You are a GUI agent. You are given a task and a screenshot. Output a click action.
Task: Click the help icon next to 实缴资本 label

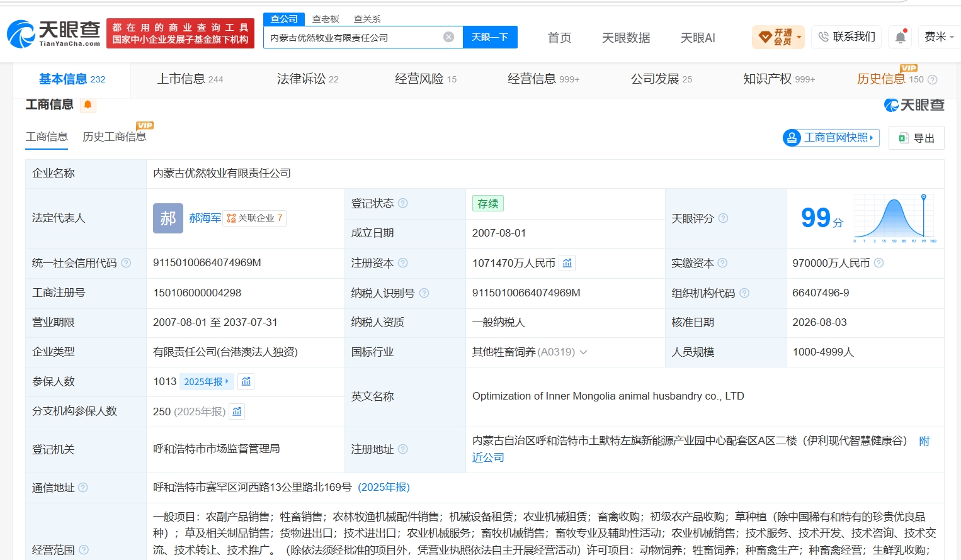pos(722,263)
